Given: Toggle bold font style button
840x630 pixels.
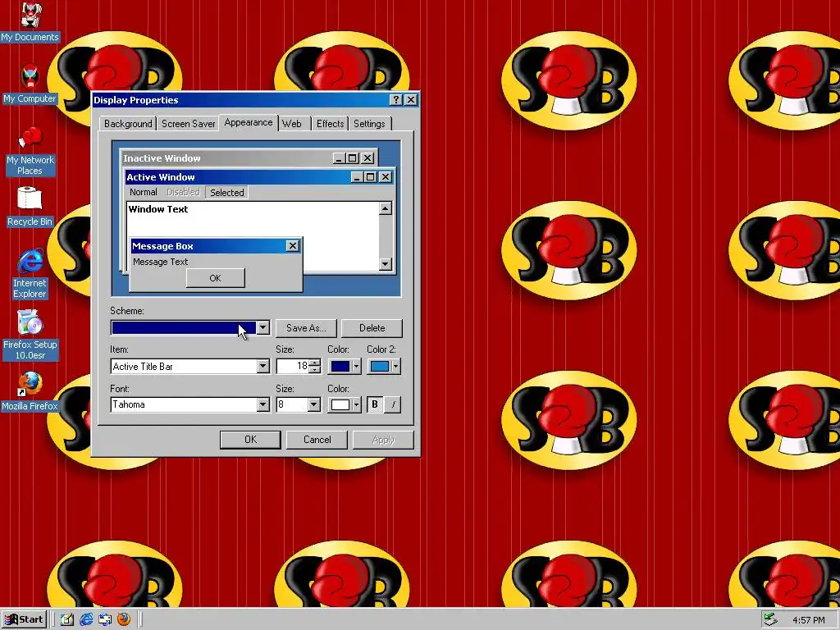Looking at the screenshot, I should 374,404.
